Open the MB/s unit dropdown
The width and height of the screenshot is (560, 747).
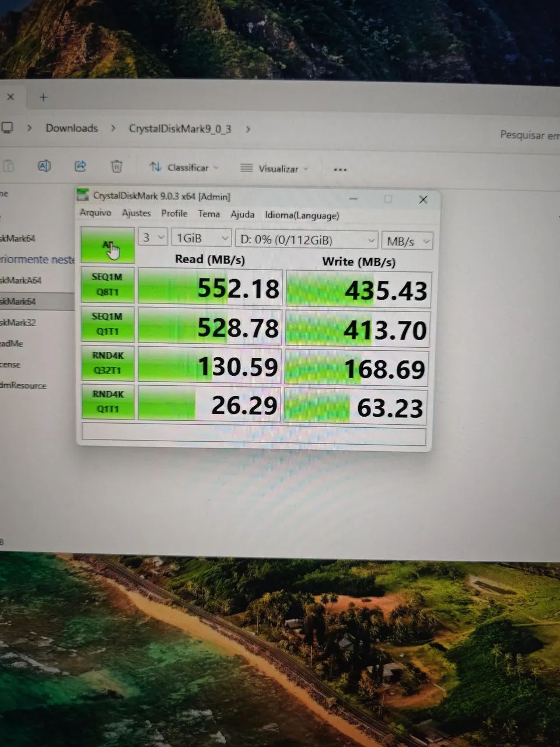click(407, 241)
